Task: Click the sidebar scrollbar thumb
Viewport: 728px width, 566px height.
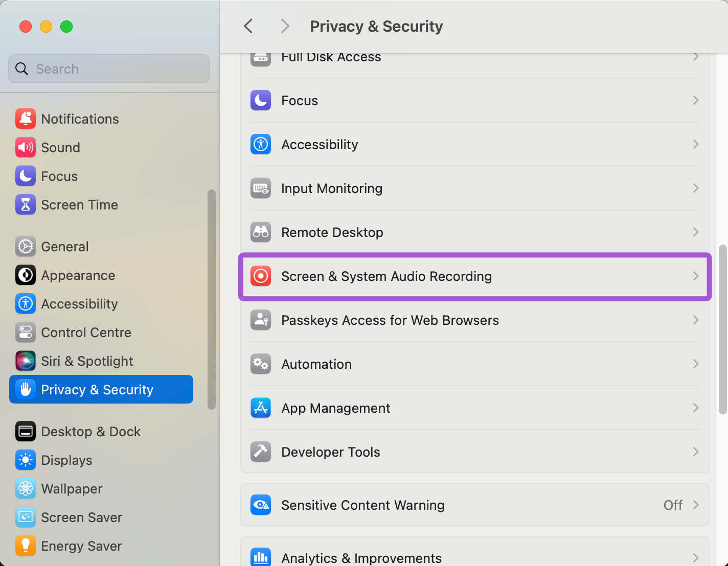Action: [x=212, y=299]
